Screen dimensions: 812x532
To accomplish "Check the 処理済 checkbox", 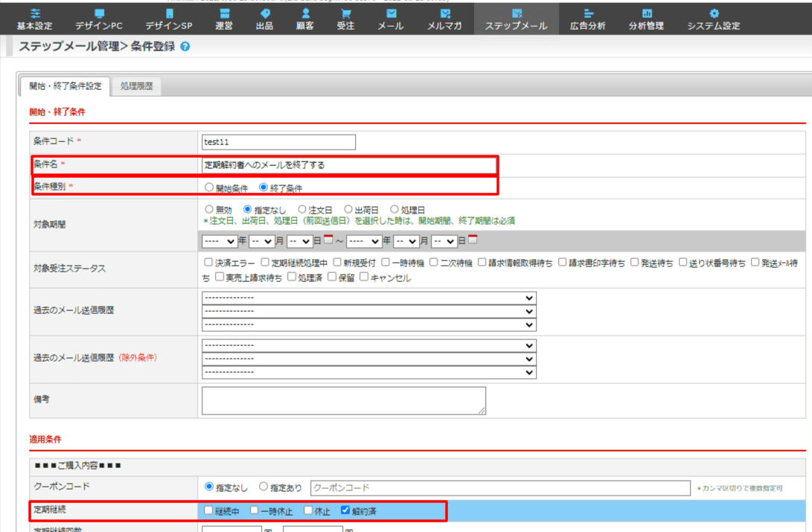I will (292, 277).
